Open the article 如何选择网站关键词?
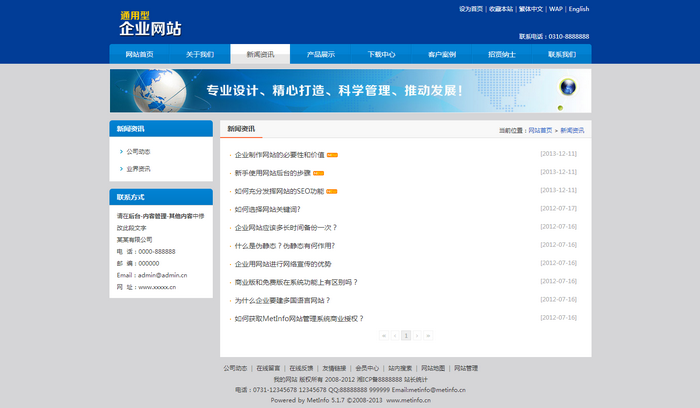 pyautogui.click(x=267, y=209)
